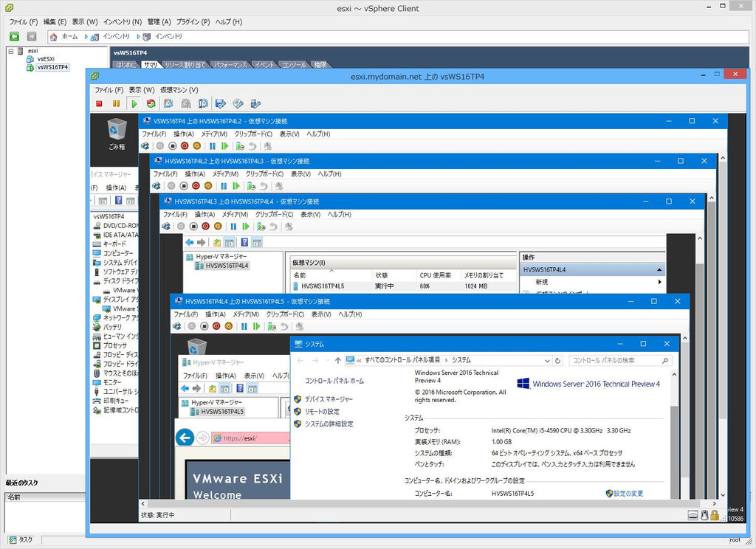
Task: Select the HVSWS16TP4L5 row in the 仮想マシン list
Action: 405,286
